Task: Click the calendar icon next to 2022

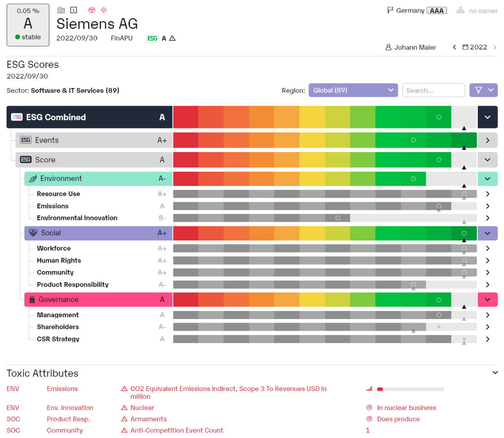Action: click(x=465, y=47)
